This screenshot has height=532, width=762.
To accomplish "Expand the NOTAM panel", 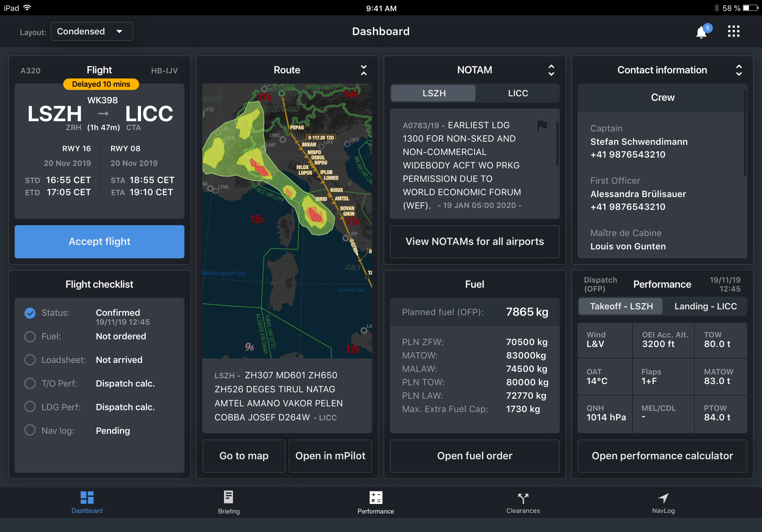I will tap(551, 70).
